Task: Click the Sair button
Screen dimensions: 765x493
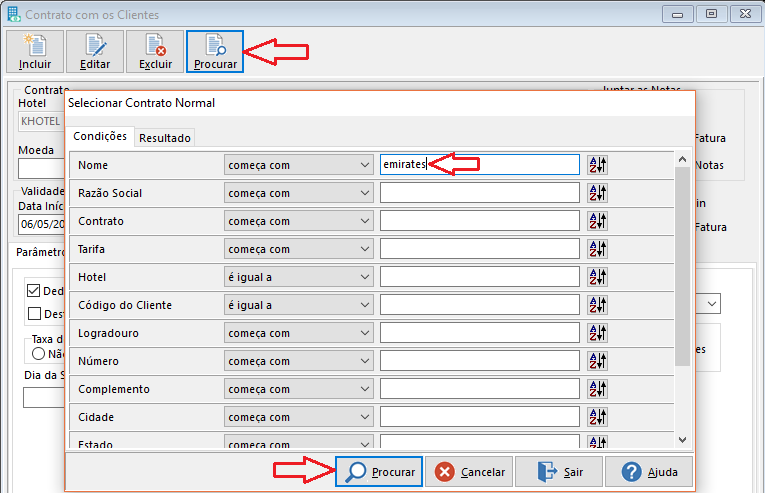Action: 559,472
